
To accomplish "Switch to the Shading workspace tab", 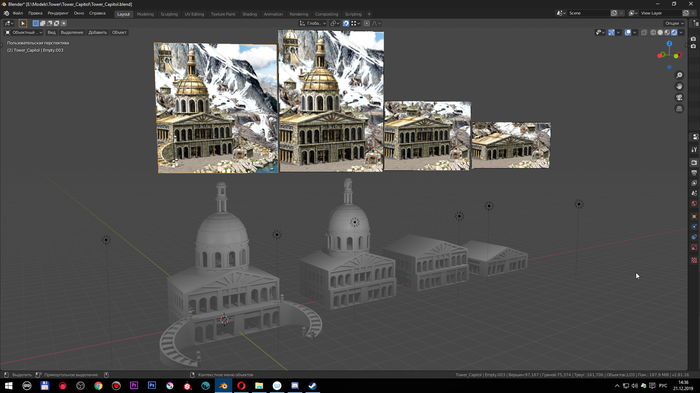I will point(250,14).
